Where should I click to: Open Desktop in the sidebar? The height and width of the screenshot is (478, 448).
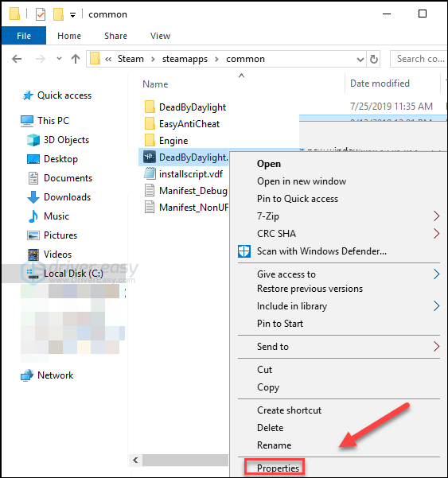pos(60,159)
